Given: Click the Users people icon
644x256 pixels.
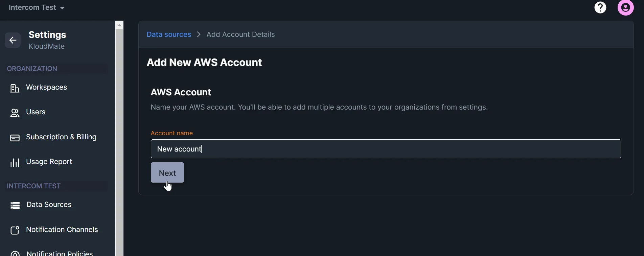Looking at the screenshot, I should tap(15, 113).
